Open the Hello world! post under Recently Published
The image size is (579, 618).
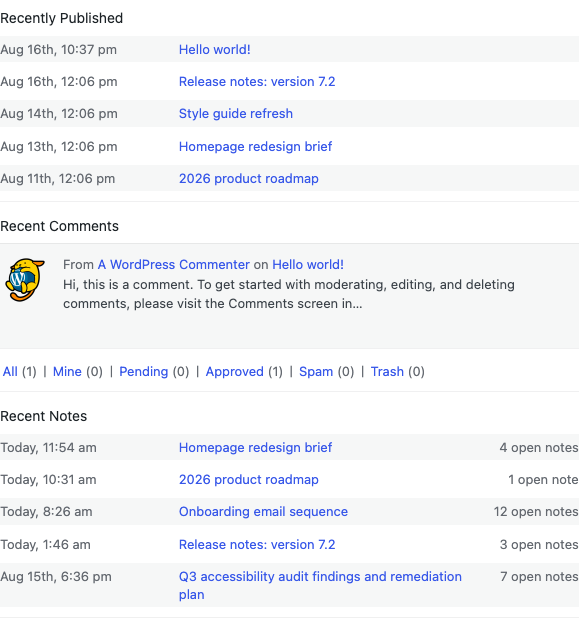pyautogui.click(x=214, y=50)
